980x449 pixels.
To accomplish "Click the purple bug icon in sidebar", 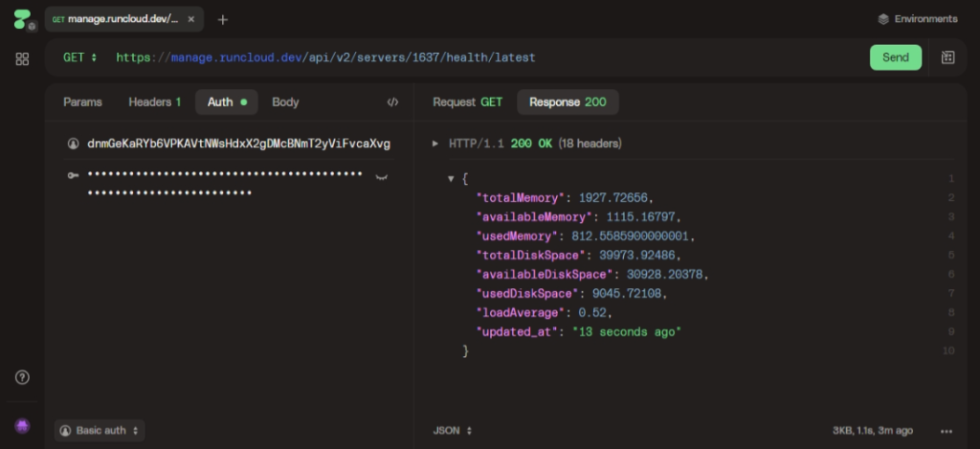I will 23,425.
